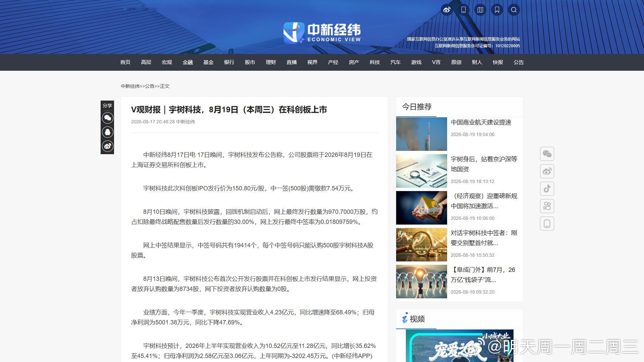Open the 高层 navigation section

pyautogui.click(x=146, y=62)
